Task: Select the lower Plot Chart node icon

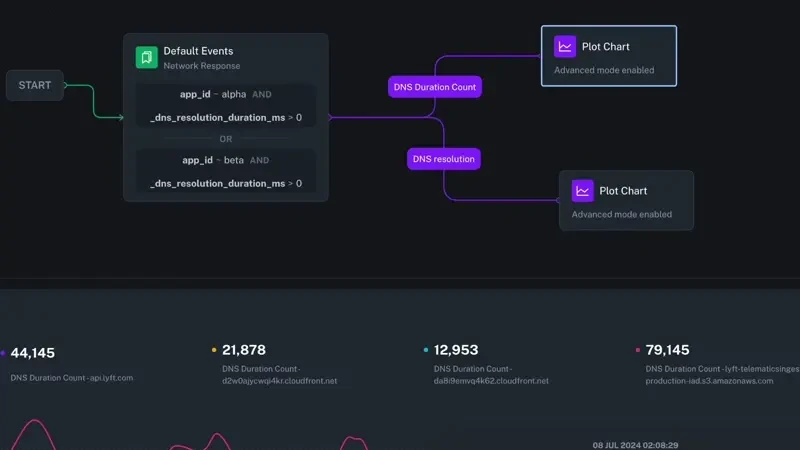Action: point(582,191)
